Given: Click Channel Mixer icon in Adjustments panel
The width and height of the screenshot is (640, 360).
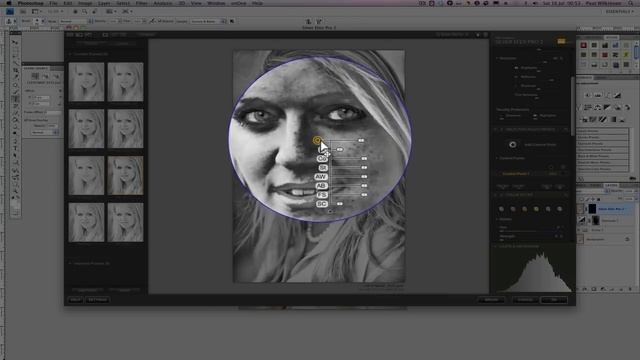Looking at the screenshot, I should tap(627, 107).
